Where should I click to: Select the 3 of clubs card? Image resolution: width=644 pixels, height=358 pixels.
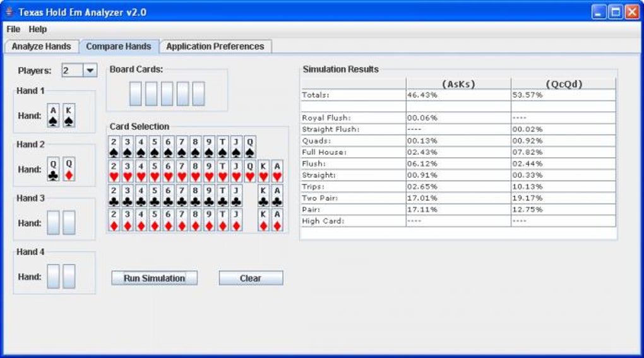point(128,196)
